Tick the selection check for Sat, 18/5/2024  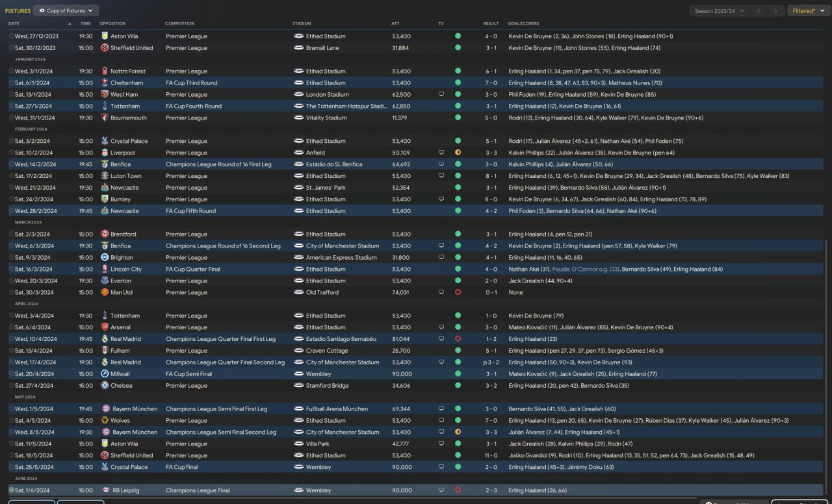click(x=11, y=456)
